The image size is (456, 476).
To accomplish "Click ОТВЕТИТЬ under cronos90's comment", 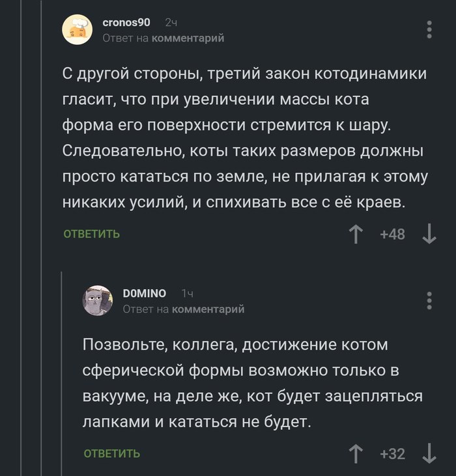I will click(91, 234).
